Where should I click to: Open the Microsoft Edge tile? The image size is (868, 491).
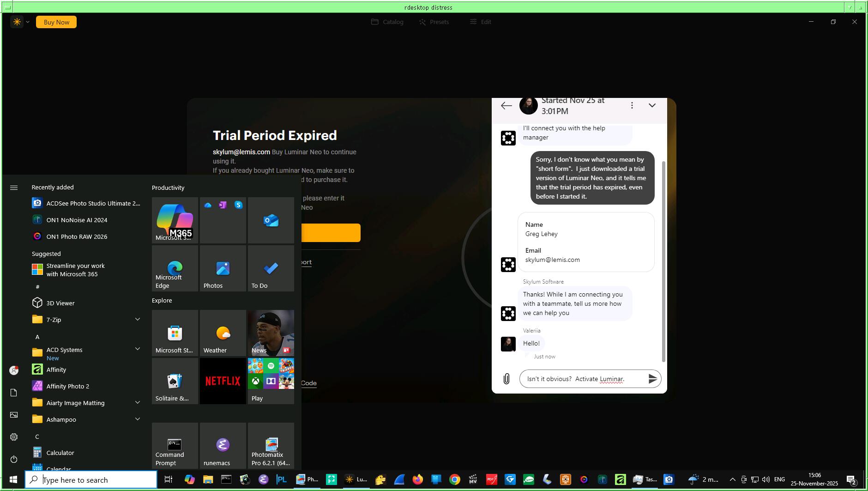175,268
